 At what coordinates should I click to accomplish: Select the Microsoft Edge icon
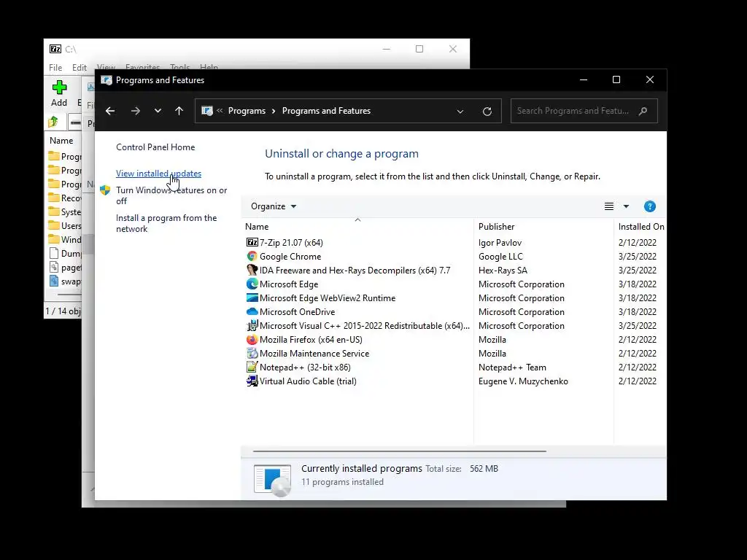(252, 284)
